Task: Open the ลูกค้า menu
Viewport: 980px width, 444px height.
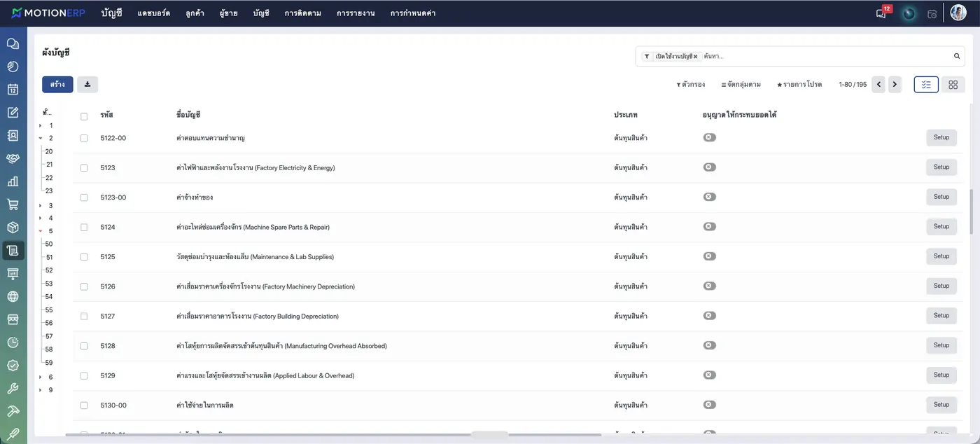Action: point(195,13)
